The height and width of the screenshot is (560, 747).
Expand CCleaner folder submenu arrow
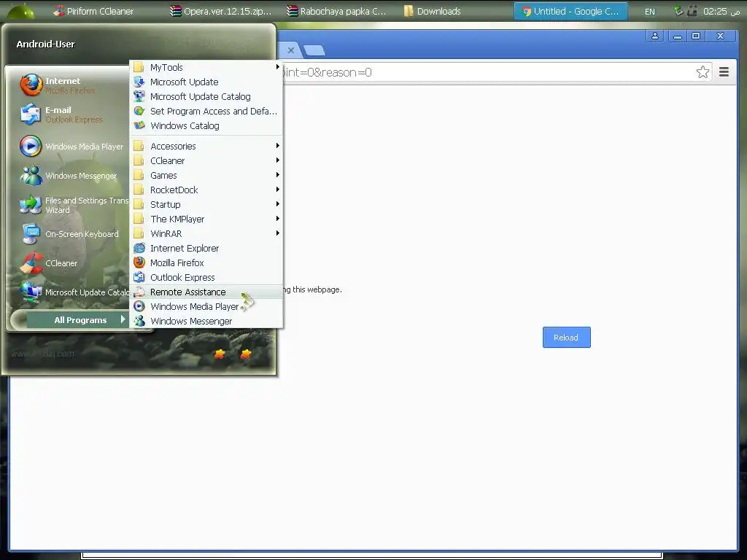277,160
